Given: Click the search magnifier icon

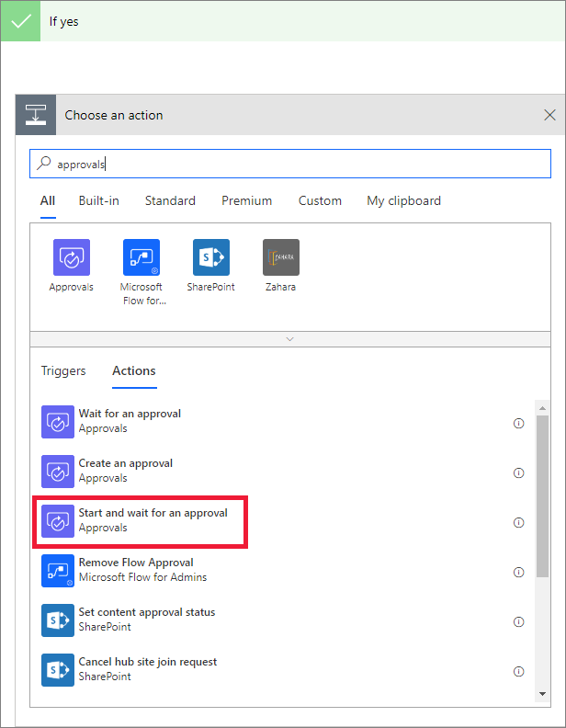Looking at the screenshot, I should click(43, 163).
